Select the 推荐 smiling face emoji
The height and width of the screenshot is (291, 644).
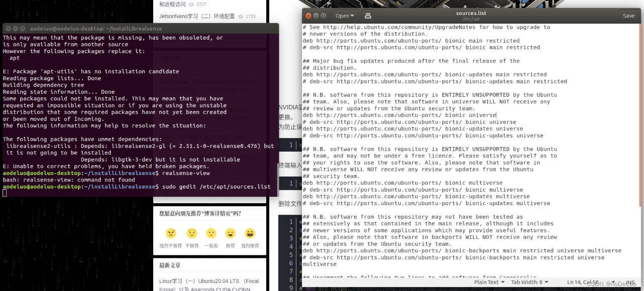[230, 233]
